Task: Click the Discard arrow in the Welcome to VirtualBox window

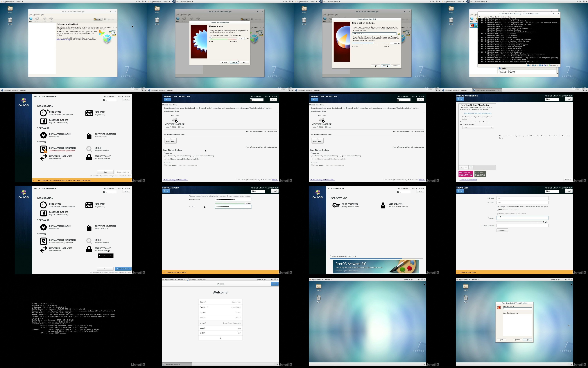Action: 45,19
